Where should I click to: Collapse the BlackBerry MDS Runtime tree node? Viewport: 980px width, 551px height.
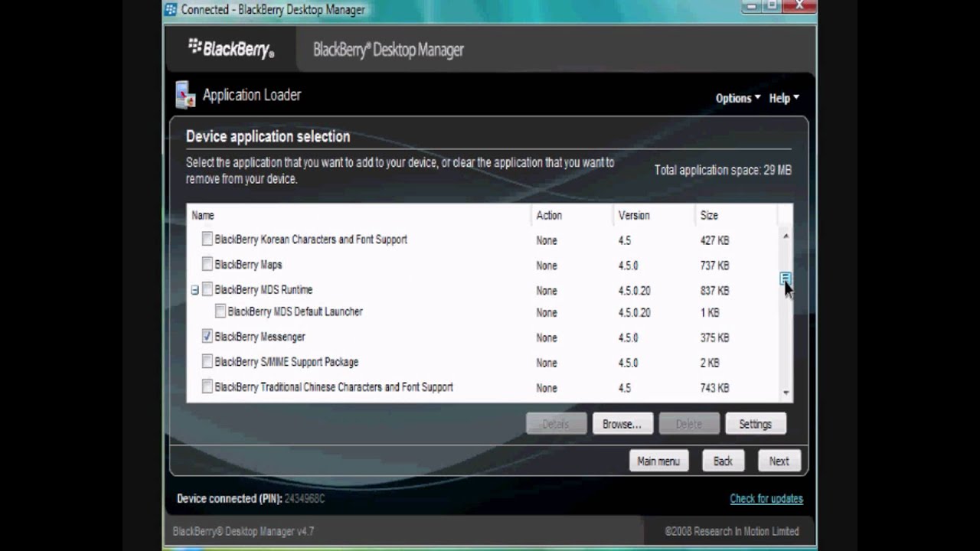(194, 290)
